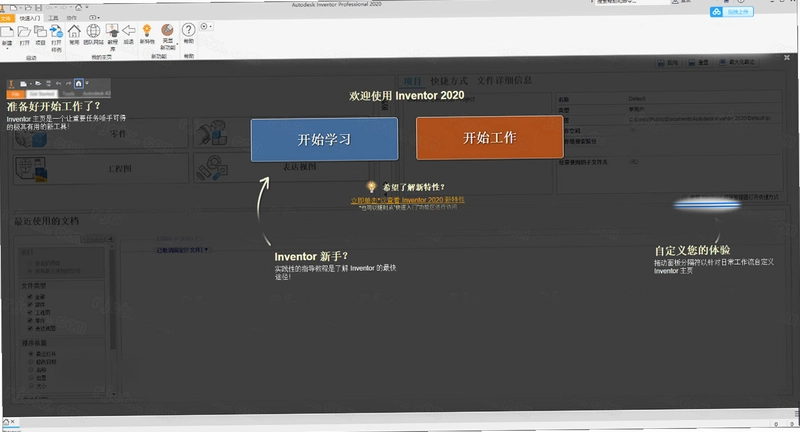Expand the 新建 dropdown arrow under New icon

7,48
